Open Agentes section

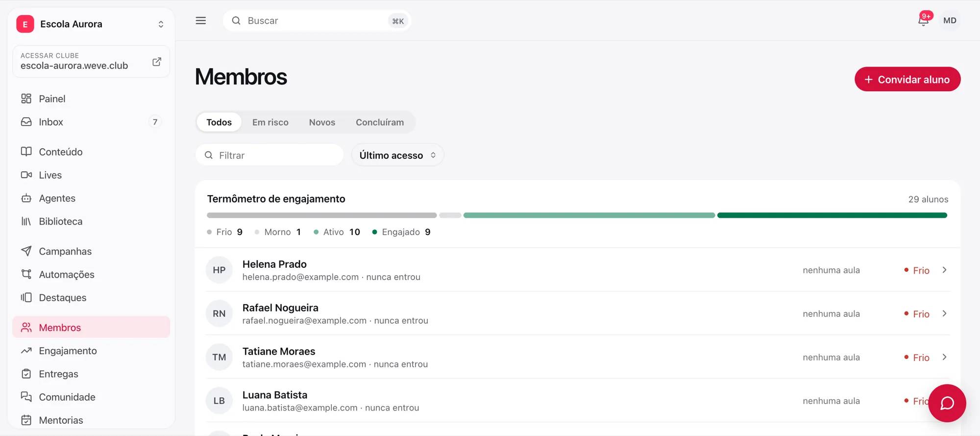pyautogui.click(x=91, y=198)
